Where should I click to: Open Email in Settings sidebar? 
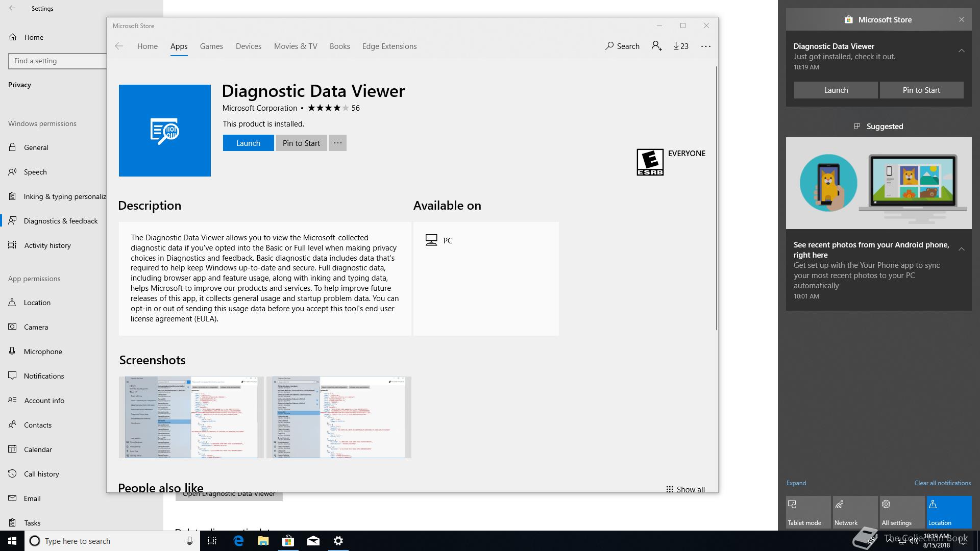point(53,498)
